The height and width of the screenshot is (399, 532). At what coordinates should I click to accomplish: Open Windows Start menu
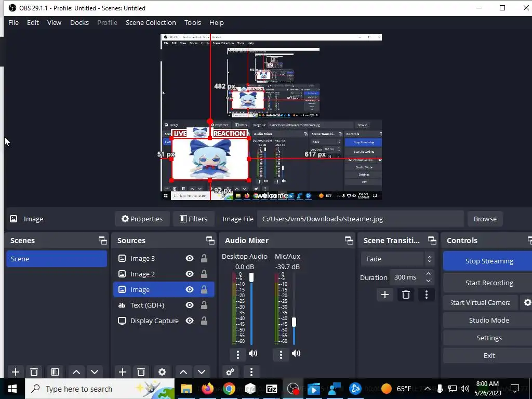point(12,389)
